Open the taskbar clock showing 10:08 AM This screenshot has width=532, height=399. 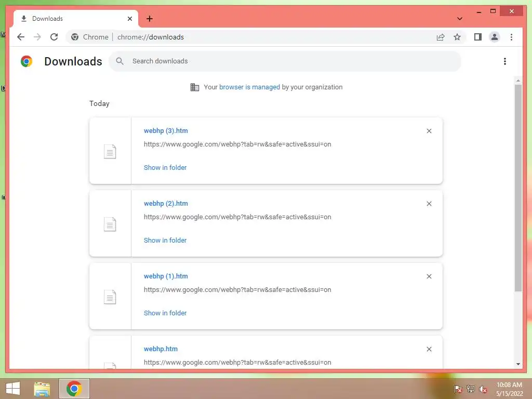(509, 389)
